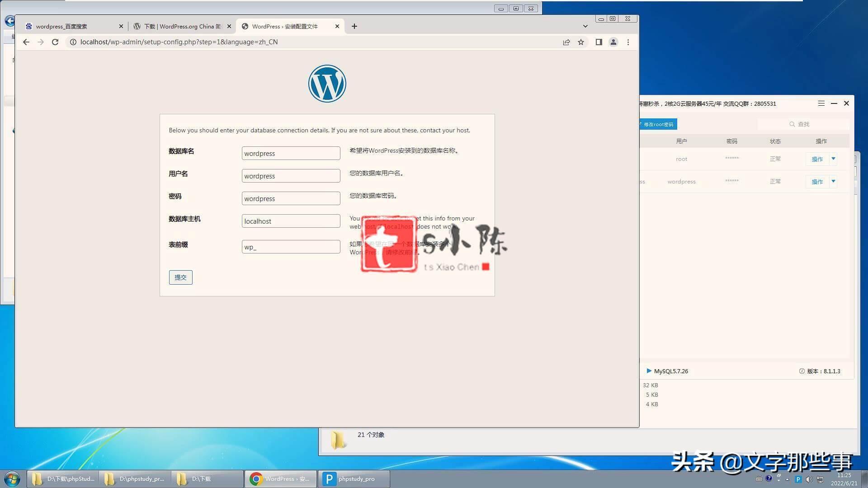The width and height of the screenshot is (868, 488).
Task: Click the bookmark star icon in address bar
Action: (580, 42)
